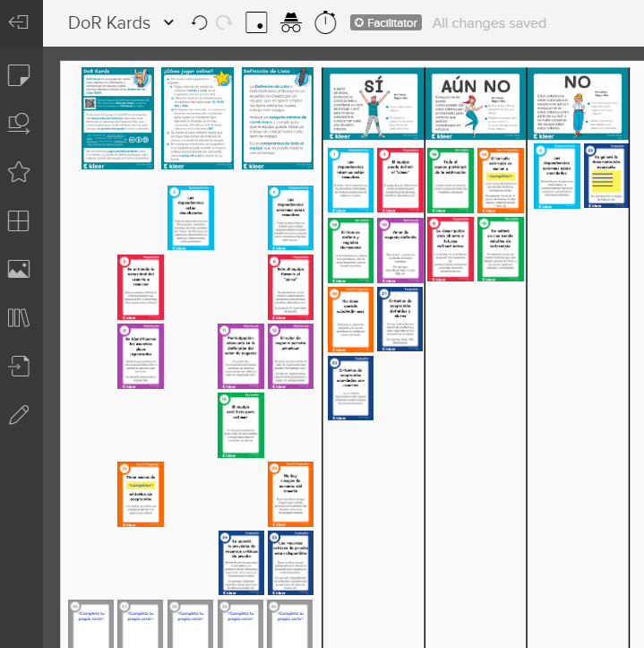Select unsorted orange card with yellow completar
Viewport: 644px width, 648px height.
coord(141,494)
